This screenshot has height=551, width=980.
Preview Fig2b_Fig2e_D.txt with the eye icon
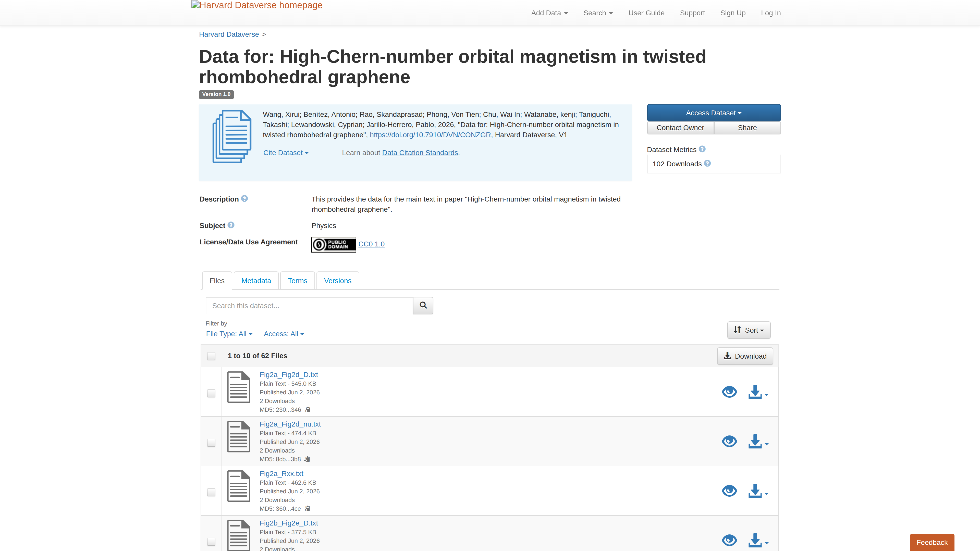coord(729,540)
